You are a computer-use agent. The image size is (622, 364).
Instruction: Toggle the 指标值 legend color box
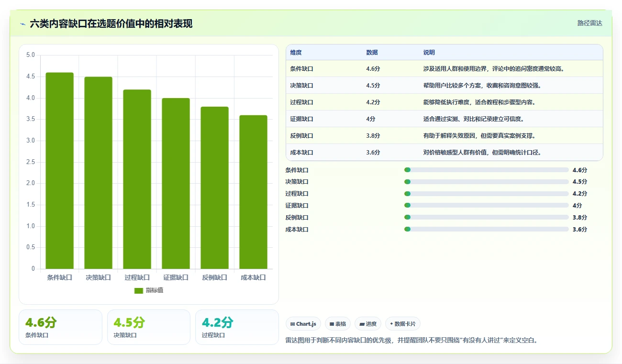[x=139, y=291]
